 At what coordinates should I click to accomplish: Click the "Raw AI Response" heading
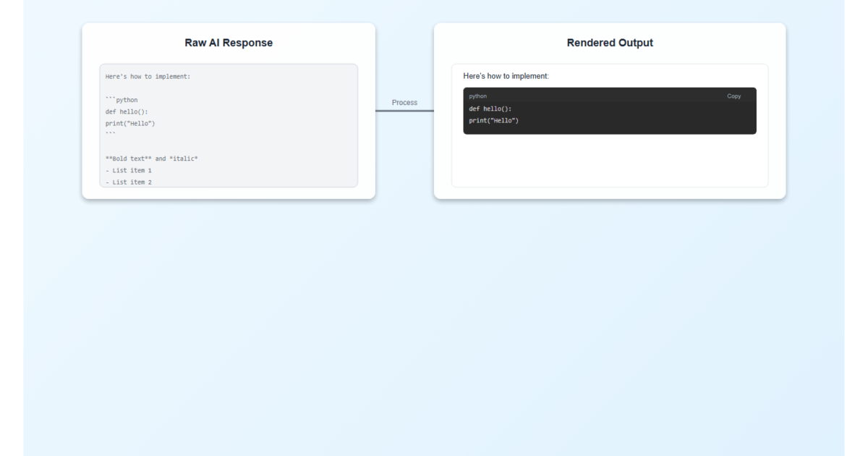click(x=229, y=43)
